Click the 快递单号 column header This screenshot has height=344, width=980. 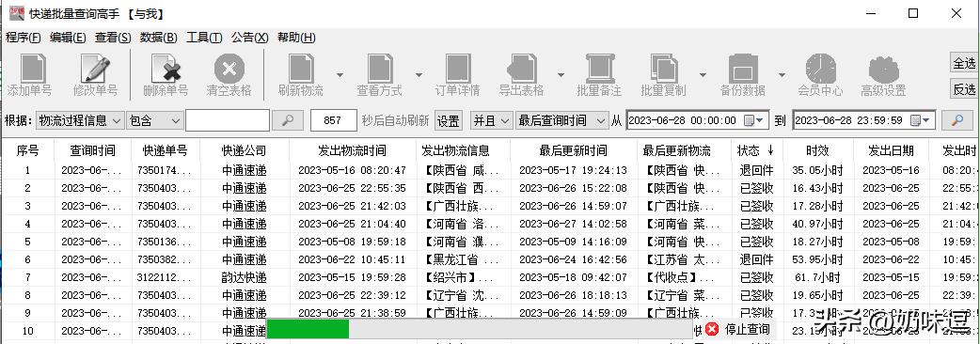click(165, 150)
